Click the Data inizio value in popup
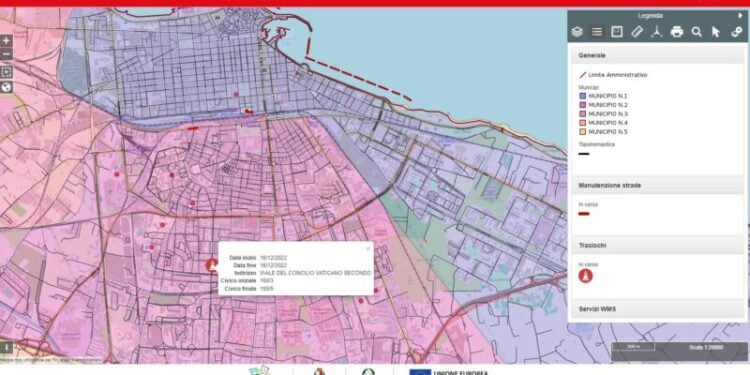The width and height of the screenshot is (750, 375). click(x=273, y=257)
